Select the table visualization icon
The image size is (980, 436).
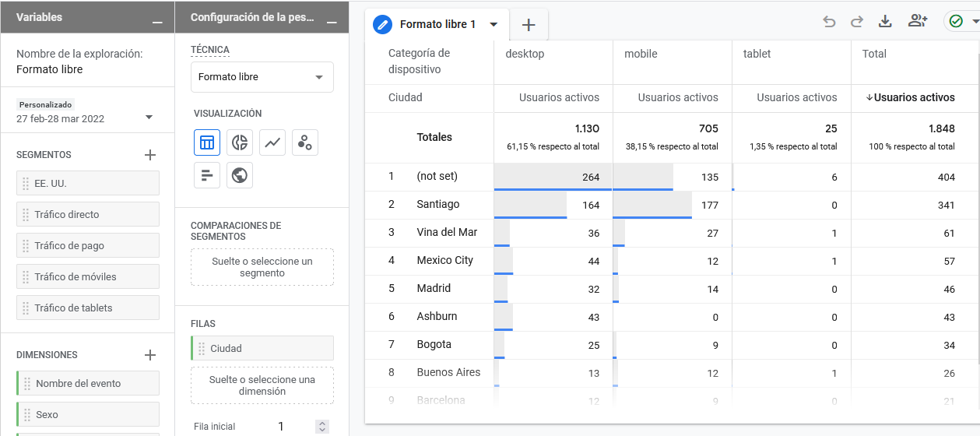pyautogui.click(x=207, y=142)
